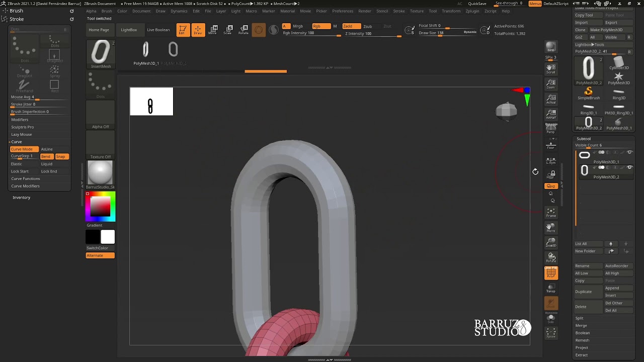This screenshot has height=362, width=644.
Task: Open the Dots stroke type thumbnail
Action: [x=101, y=84]
